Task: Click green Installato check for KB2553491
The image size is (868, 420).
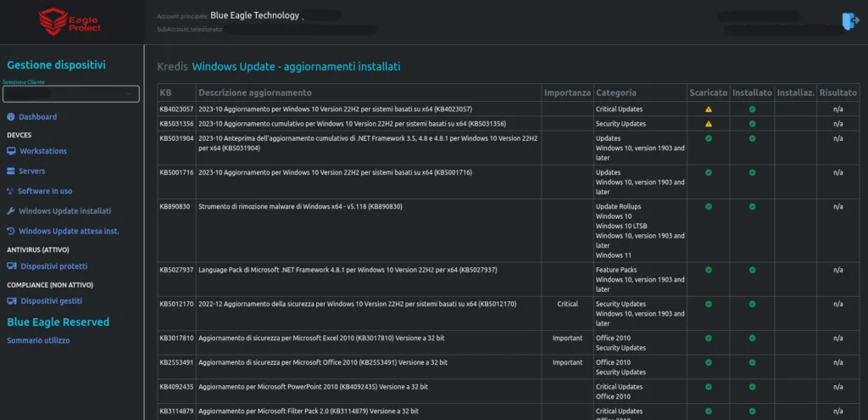Action: pos(752,362)
